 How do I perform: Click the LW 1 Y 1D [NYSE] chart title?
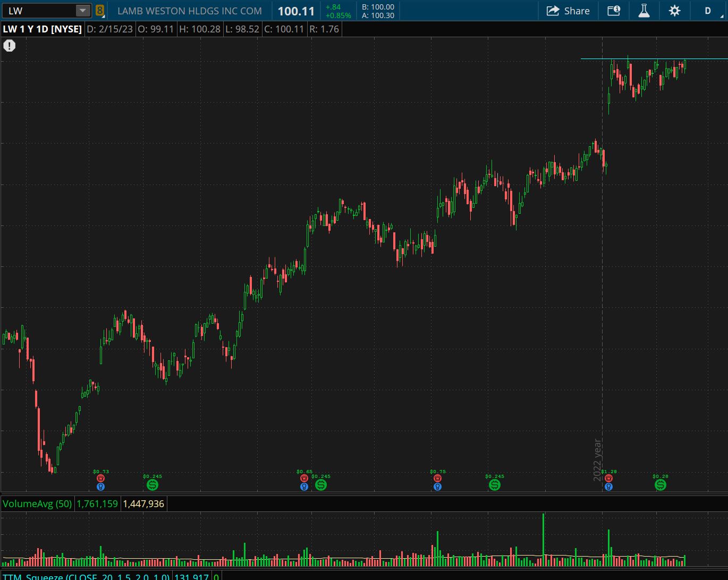coord(43,29)
